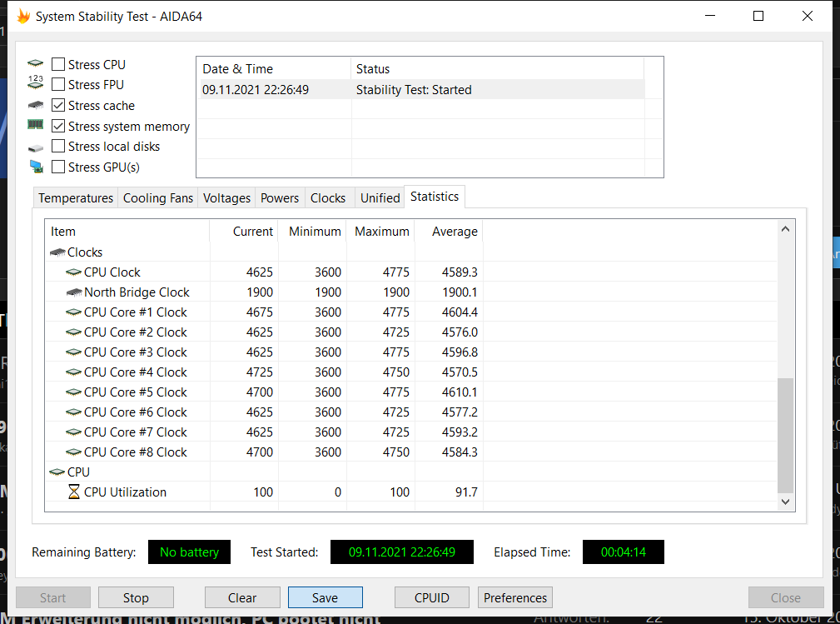This screenshot has height=624, width=840.
Task: Open the Powers tab
Action: point(280,197)
